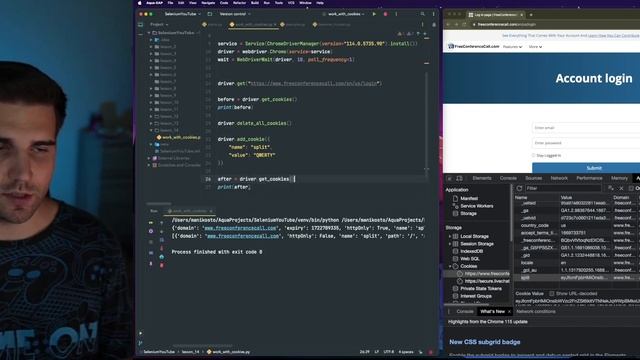Collapse the Cookies node in DevTools

(x=450, y=266)
